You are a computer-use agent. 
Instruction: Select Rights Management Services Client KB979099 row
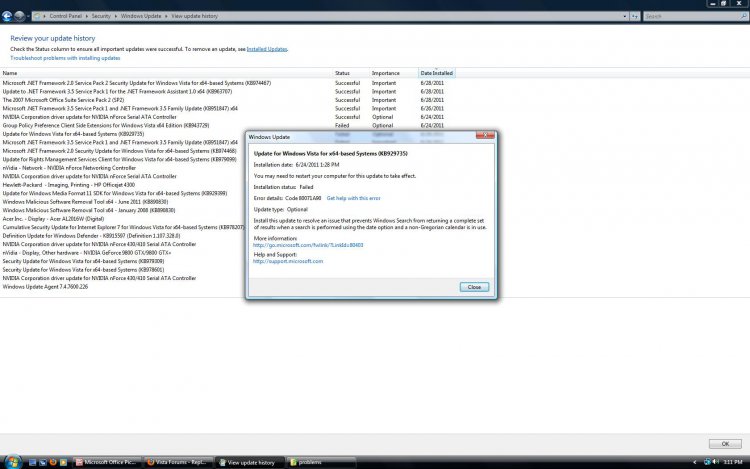coord(120,160)
